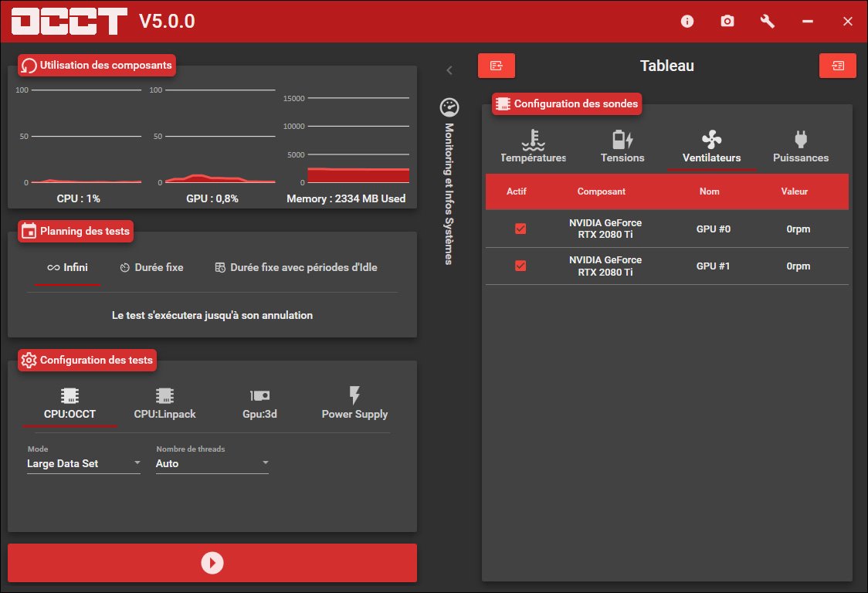Expand the Nombre de threads dropdown
Screen dimensions: 868x593
click(212, 463)
